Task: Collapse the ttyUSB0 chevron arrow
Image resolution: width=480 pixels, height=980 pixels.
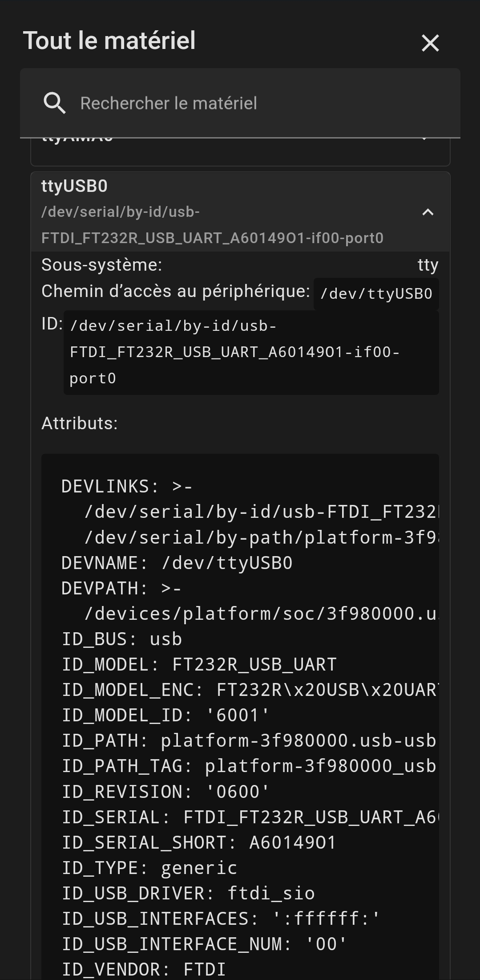Action: [x=428, y=212]
